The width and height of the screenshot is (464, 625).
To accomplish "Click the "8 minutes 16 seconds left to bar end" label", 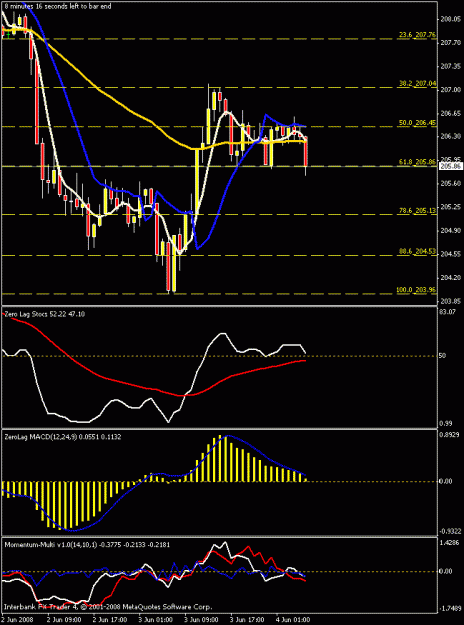I will pyautogui.click(x=58, y=6).
